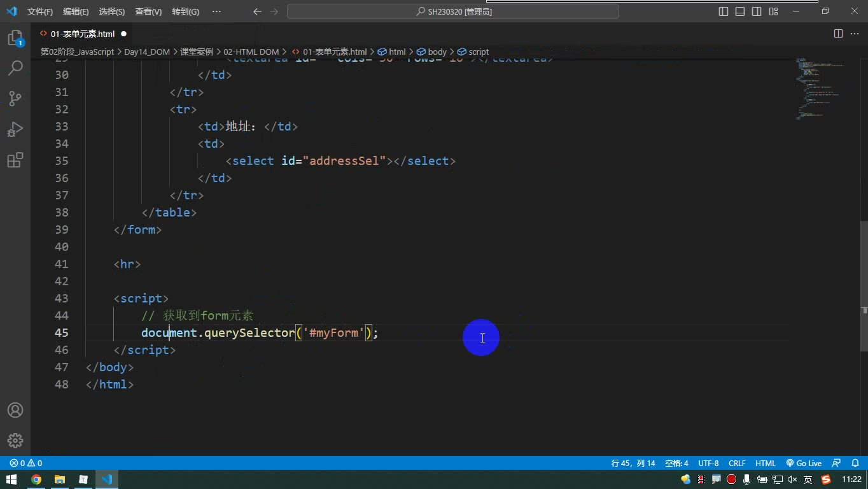Open the 文件(F) menu

click(40, 11)
